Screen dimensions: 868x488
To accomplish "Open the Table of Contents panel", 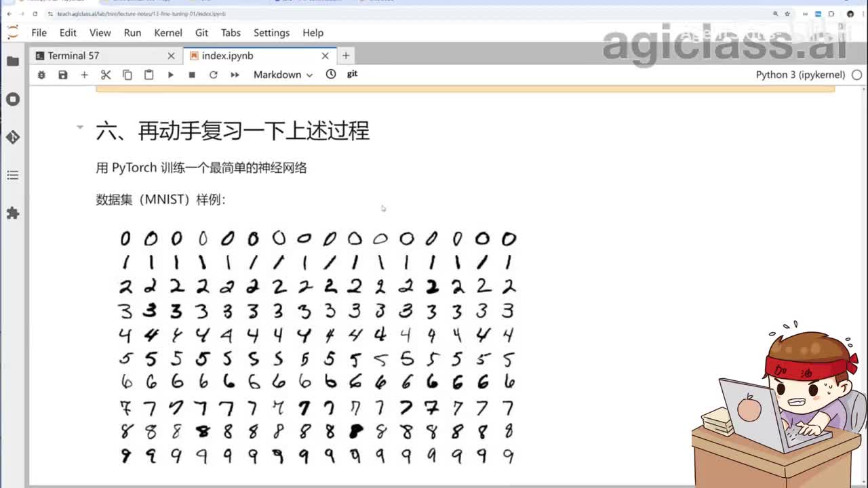I will click(13, 175).
